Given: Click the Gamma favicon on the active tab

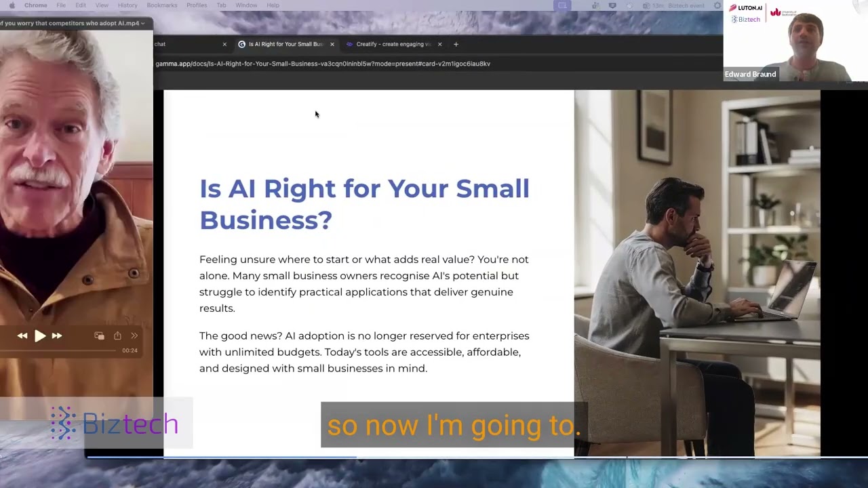Looking at the screenshot, I should point(242,44).
